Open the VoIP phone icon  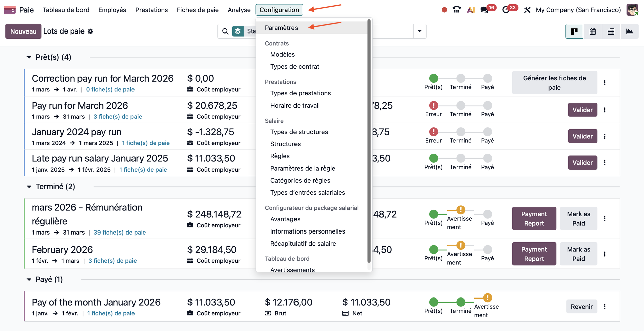tap(457, 10)
